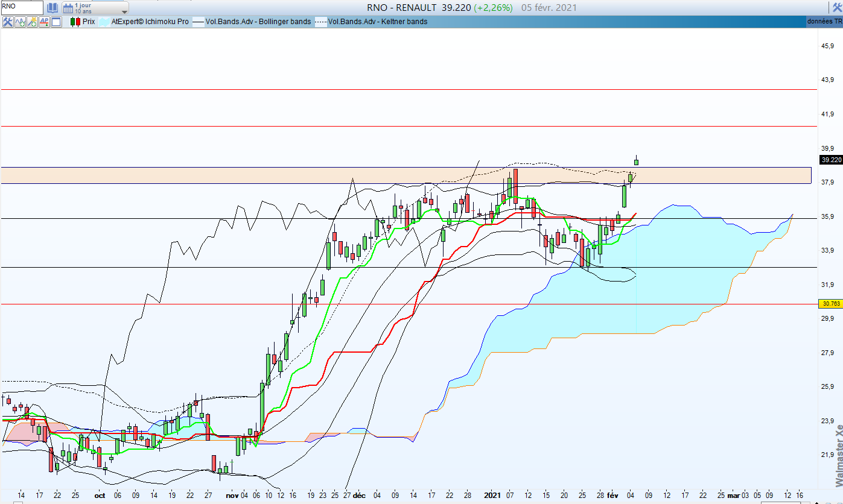The height and width of the screenshot is (504, 843).
Task: Click the Ichimoku Pro cloud swatch
Action: [104, 22]
